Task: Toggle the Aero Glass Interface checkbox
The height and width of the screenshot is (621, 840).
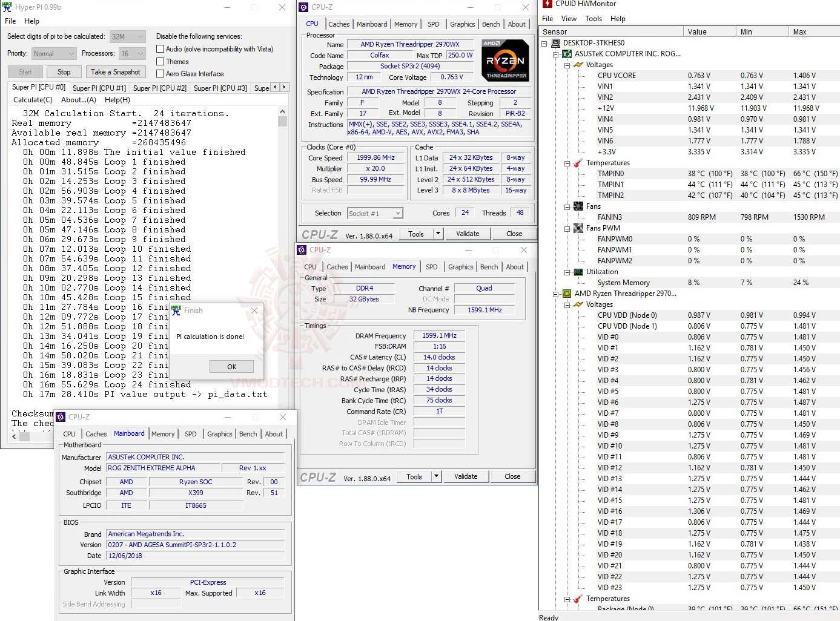Action: (x=160, y=74)
